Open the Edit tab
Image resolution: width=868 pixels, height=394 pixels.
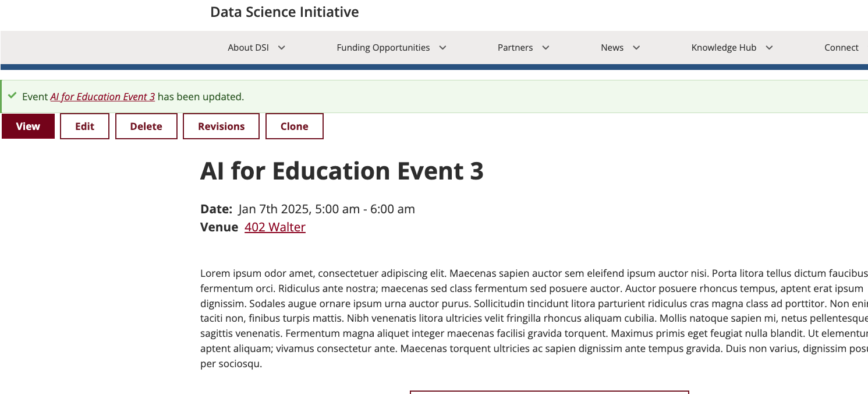(84, 126)
